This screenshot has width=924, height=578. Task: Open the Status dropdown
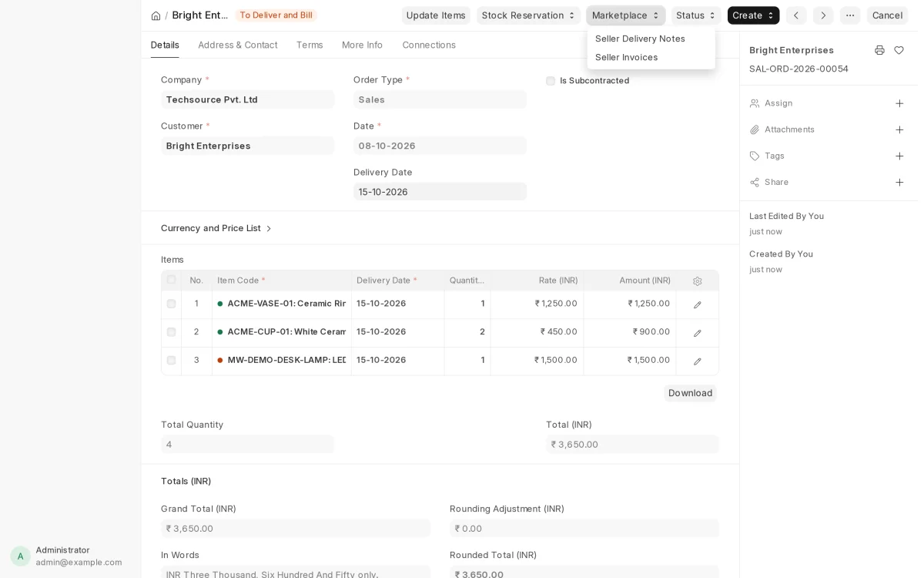696,15
